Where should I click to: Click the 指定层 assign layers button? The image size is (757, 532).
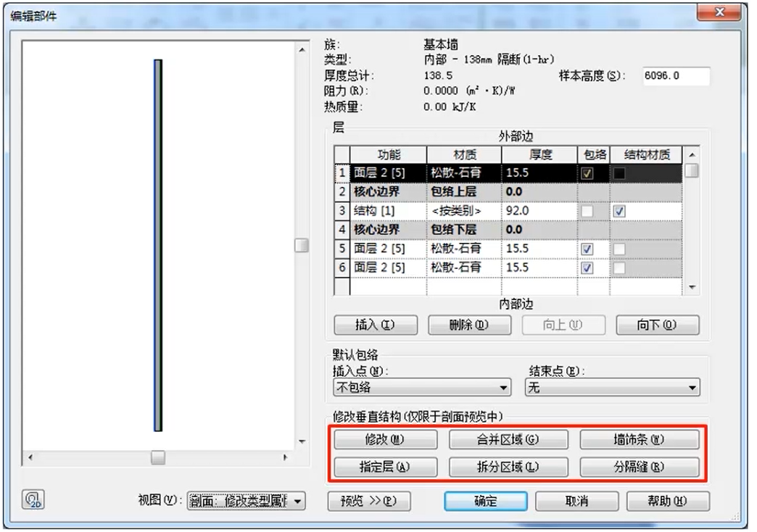pyautogui.click(x=385, y=467)
